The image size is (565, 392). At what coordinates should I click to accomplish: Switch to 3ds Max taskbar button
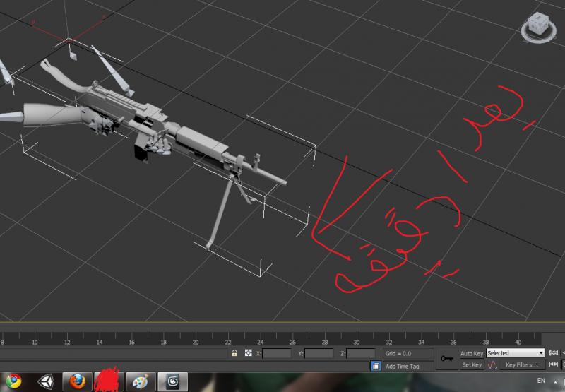tap(172, 382)
